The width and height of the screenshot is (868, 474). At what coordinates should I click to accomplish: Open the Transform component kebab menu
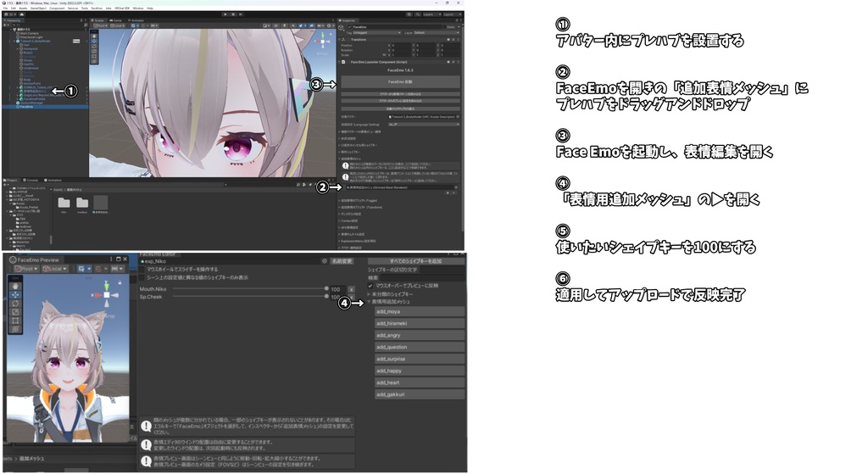(x=458, y=39)
